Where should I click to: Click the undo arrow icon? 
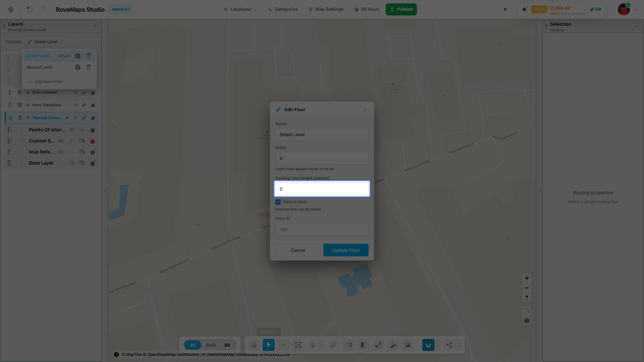[x=30, y=9]
